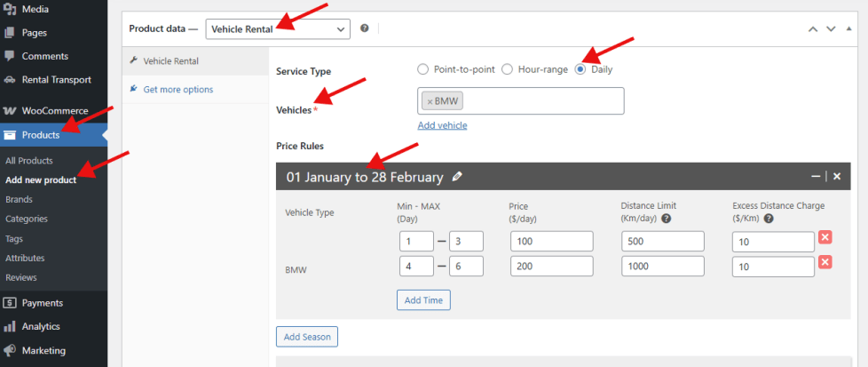868x367 pixels.
Task: Open the WooCommerce menu
Action: (53, 111)
